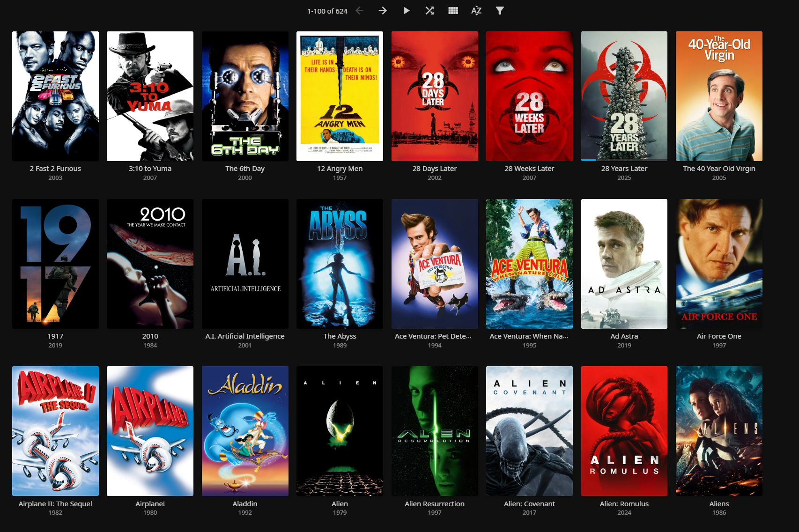The height and width of the screenshot is (532, 799).
Task: Click the "Ace Ventura: Pet Dete..." title
Action: pos(433,336)
